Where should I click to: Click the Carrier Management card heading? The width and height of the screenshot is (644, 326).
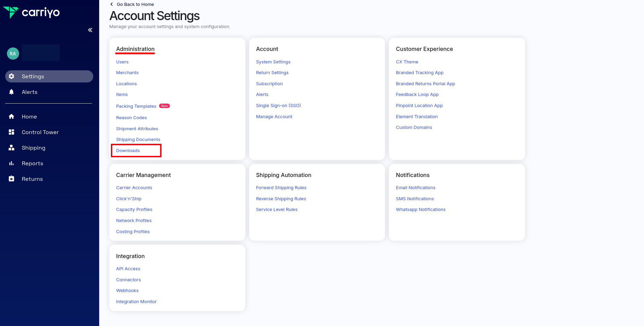[x=143, y=175]
